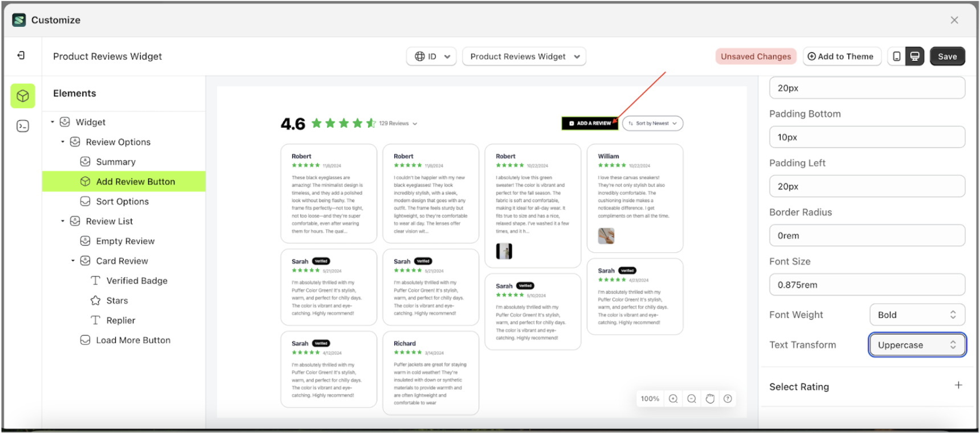The image size is (980, 433).
Task: Select Empty Review tree item
Action: [x=125, y=241]
